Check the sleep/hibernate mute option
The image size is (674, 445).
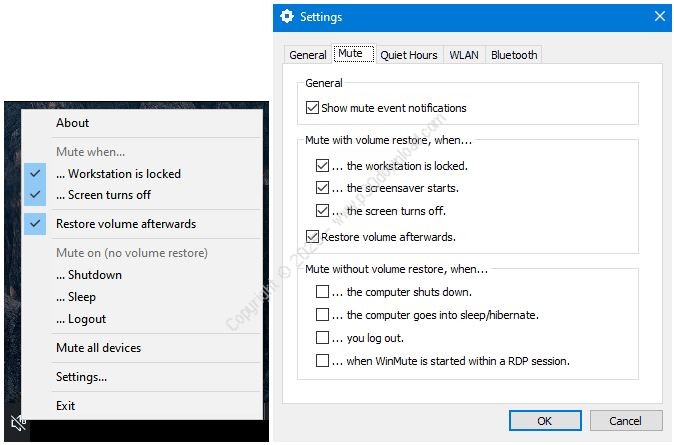point(322,315)
